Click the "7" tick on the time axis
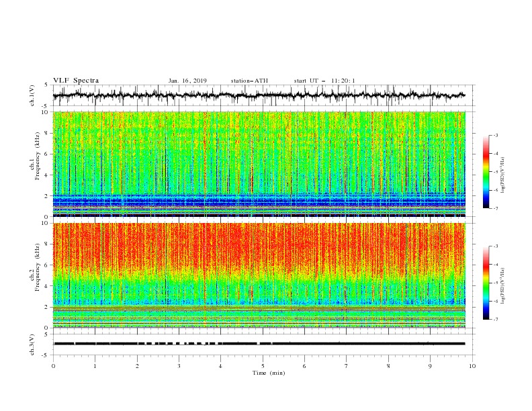 [347, 366]
